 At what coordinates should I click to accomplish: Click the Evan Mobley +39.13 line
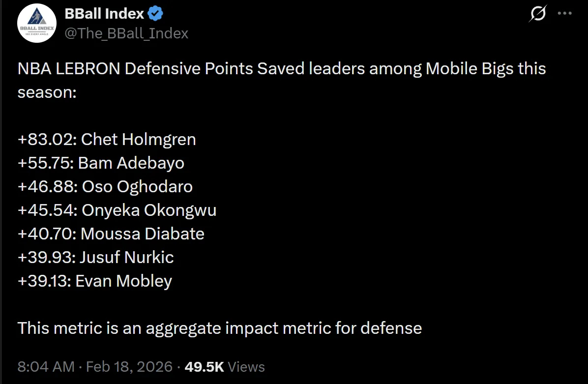click(95, 281)
